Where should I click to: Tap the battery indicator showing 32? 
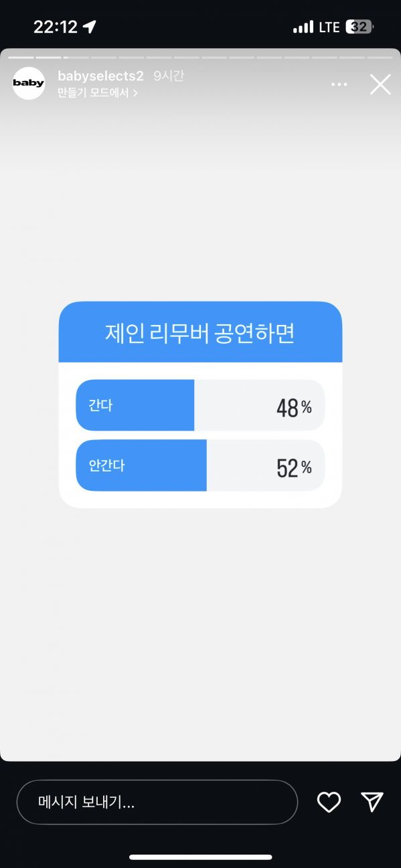pyautogui.click(x=359, y=27)
